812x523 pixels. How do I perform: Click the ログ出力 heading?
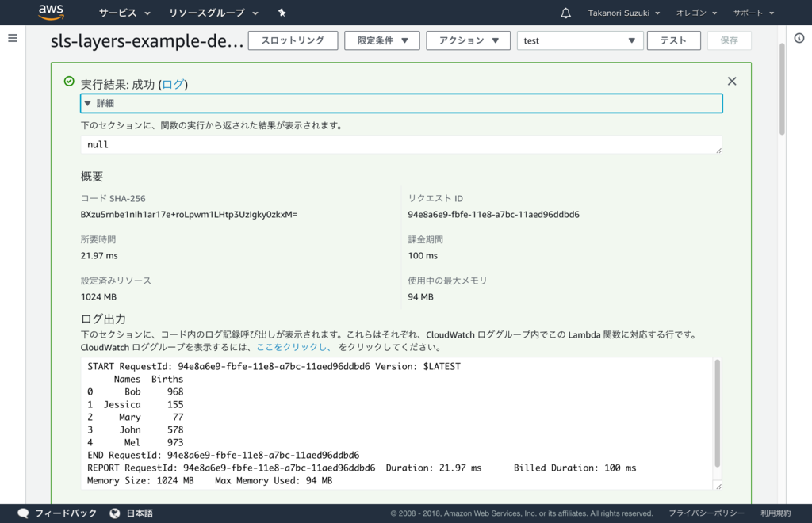click(103, 319)
